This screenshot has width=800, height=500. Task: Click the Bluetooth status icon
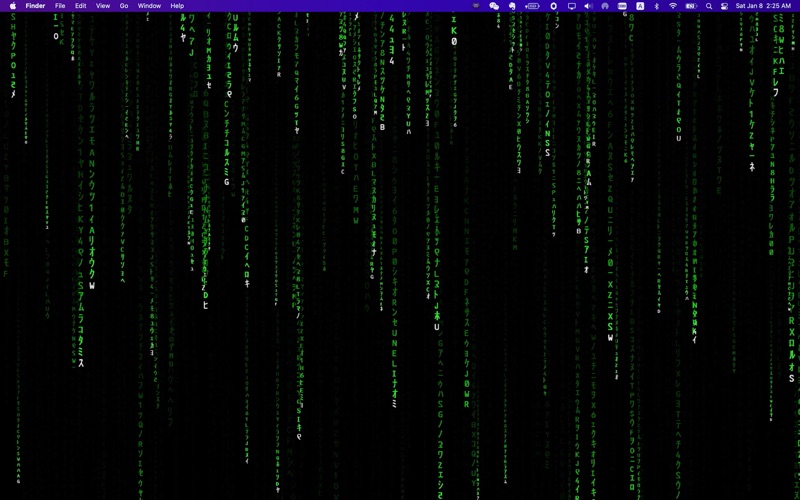point(656,6)
